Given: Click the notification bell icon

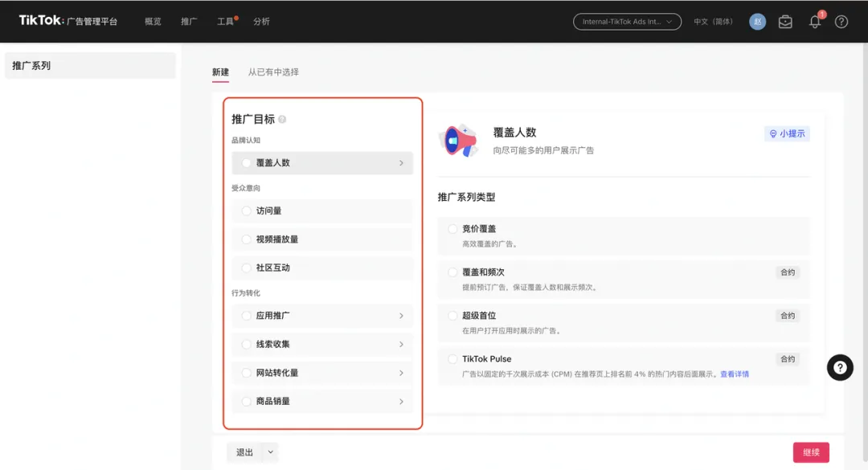Looking at the screenshot, I should click(815, 22).
